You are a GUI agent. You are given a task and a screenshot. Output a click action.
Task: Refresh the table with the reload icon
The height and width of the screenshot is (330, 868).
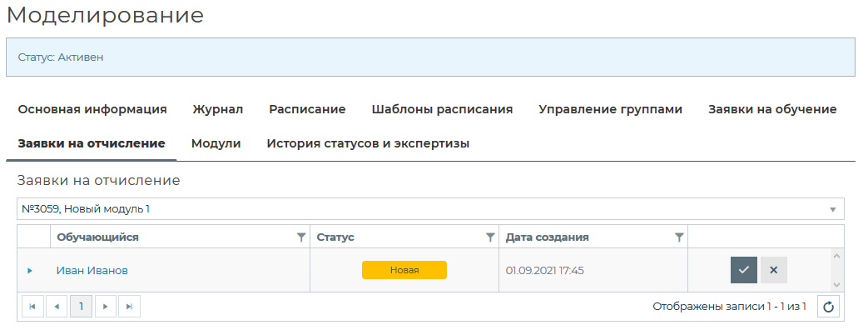(x=828, y=307)
